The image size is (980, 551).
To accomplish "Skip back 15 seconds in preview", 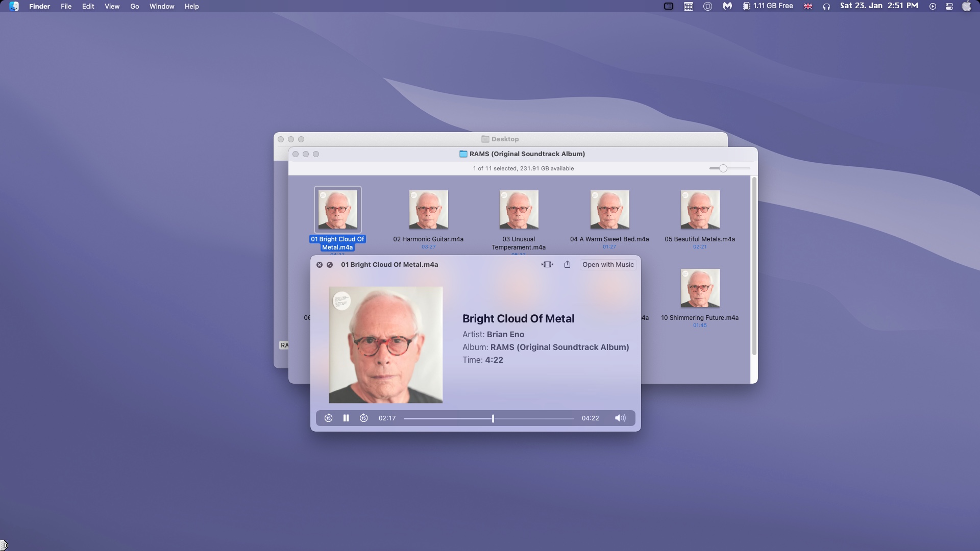I will (329, 418).
